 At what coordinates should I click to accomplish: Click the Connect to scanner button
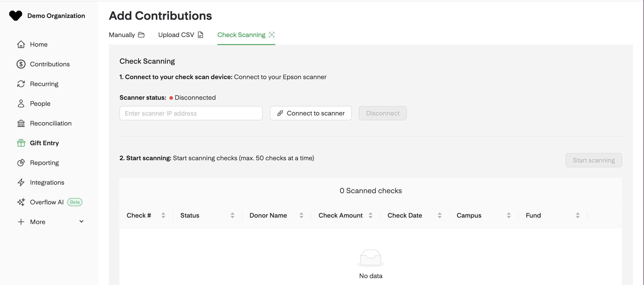[x=311, y=113]
